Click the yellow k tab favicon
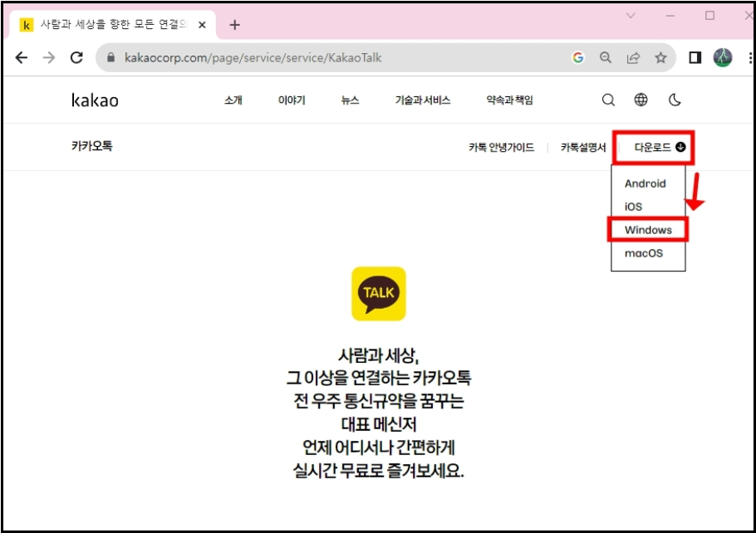Viewport: 756px width, 533px height. (26, 25)
